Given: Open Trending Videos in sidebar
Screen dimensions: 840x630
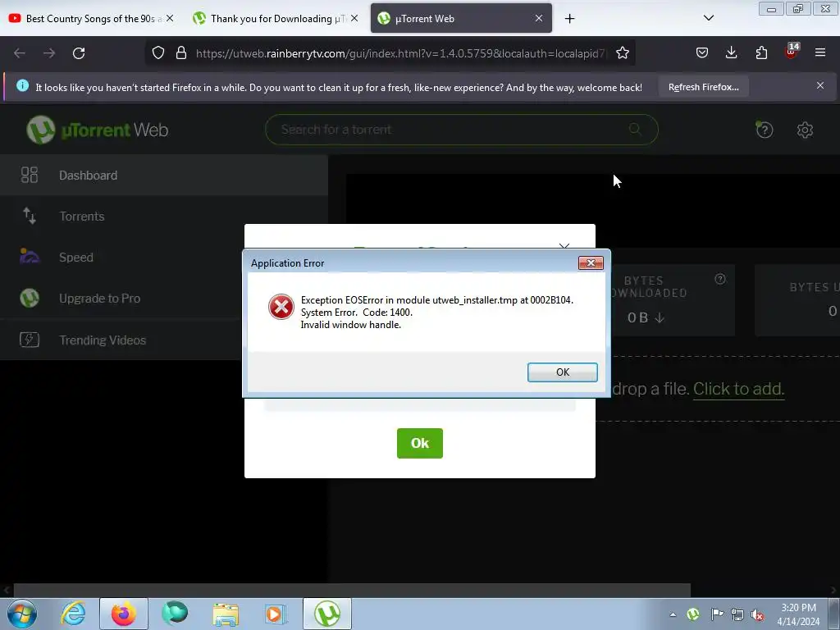Looking at the screenshot, I should click(122, 340).
